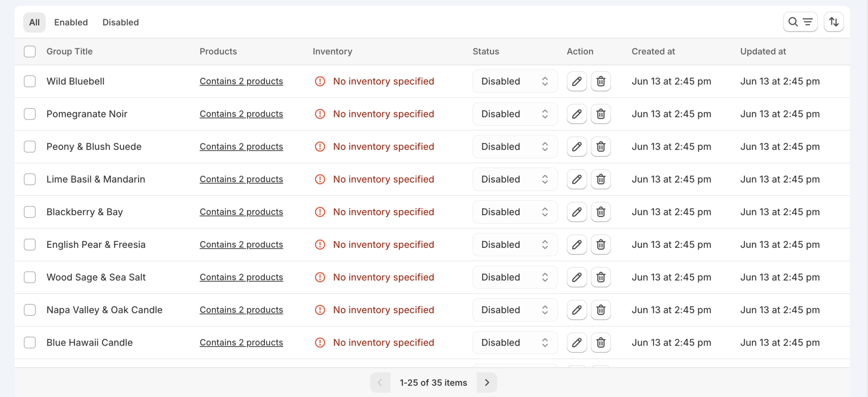Edit the Wild Bluebell group
The image size is (868, 397).
pyautogui.click(x=576, y=81)
